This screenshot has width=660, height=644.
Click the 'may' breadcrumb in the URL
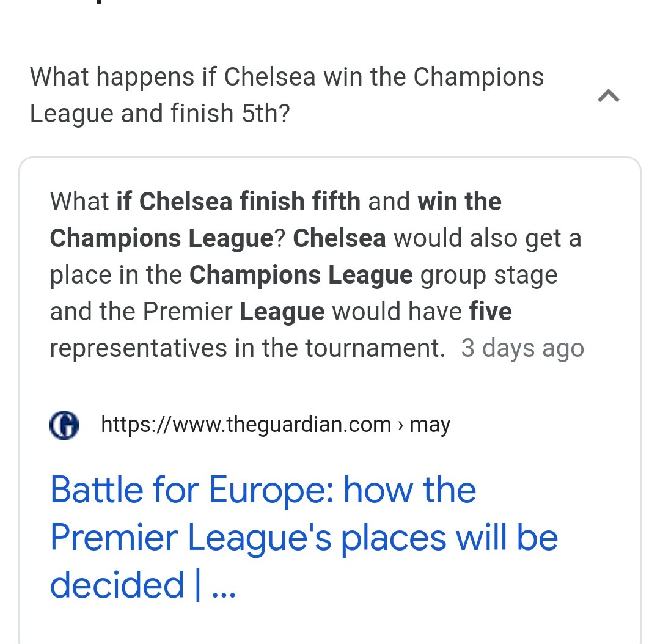click(x=430, y=424)
